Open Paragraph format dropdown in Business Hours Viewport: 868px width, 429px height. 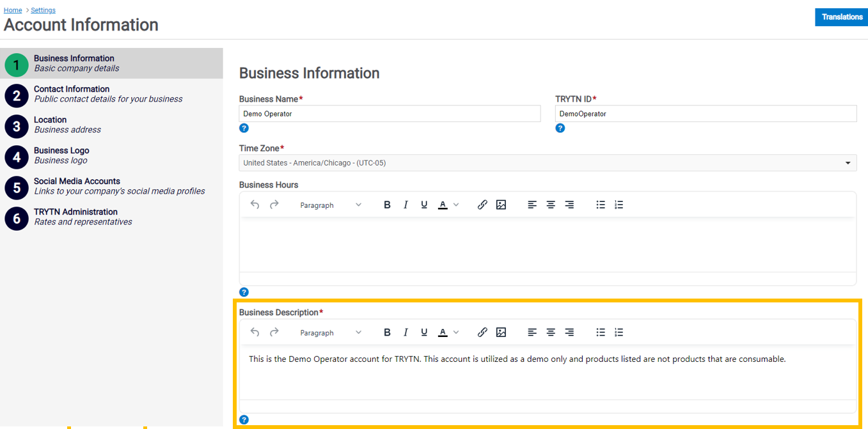[x=331, y=205]
